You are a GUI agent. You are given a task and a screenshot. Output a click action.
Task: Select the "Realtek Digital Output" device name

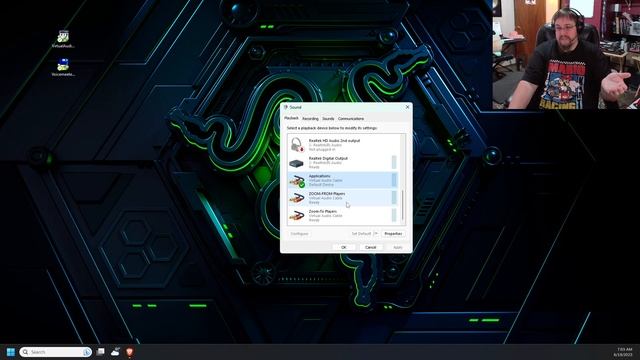point(328,158)
